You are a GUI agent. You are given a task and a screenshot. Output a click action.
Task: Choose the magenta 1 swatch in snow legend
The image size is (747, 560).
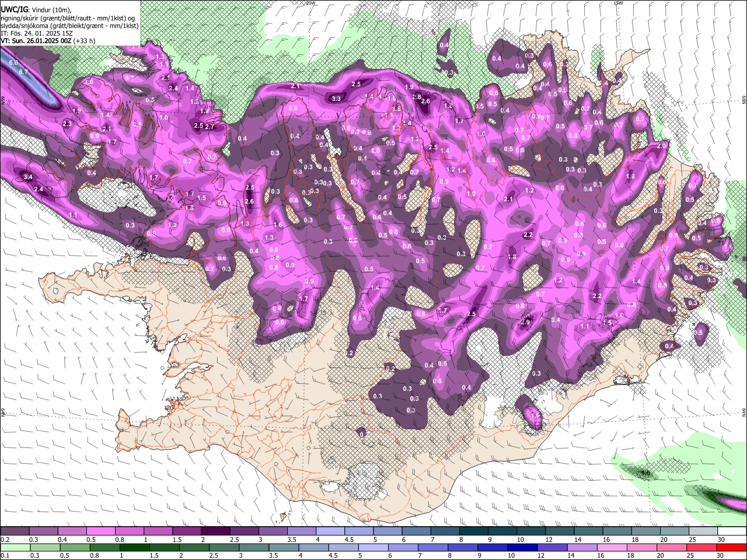(158, 531)
